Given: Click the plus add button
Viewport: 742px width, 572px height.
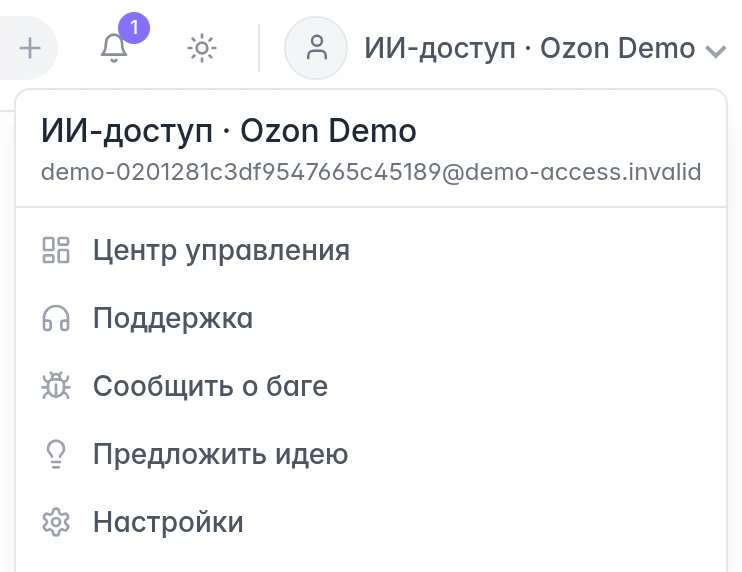Looking at the screenshot, I should tap(30, 48).
